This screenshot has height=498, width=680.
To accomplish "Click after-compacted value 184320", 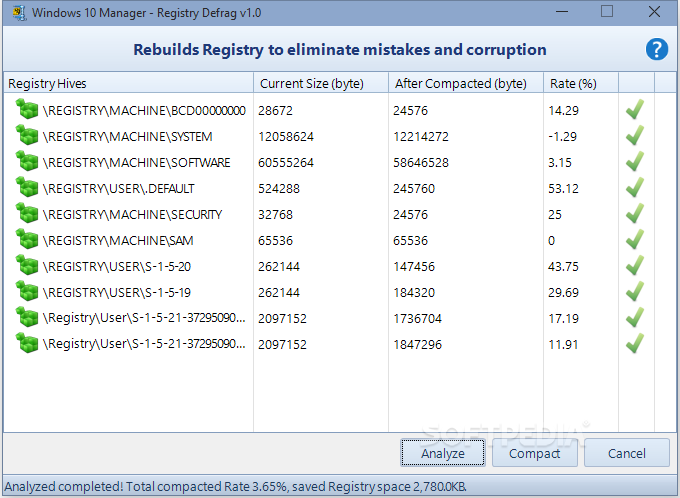I will [414, 293].
